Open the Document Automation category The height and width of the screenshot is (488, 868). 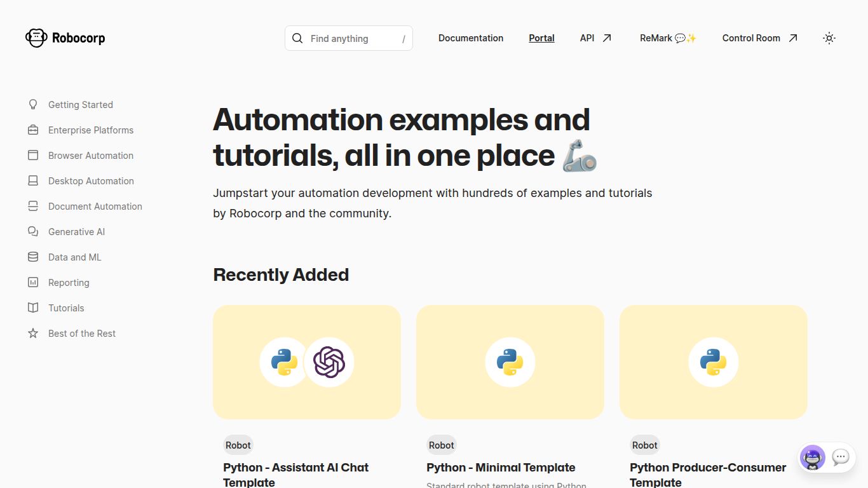[x=95, y=207]
